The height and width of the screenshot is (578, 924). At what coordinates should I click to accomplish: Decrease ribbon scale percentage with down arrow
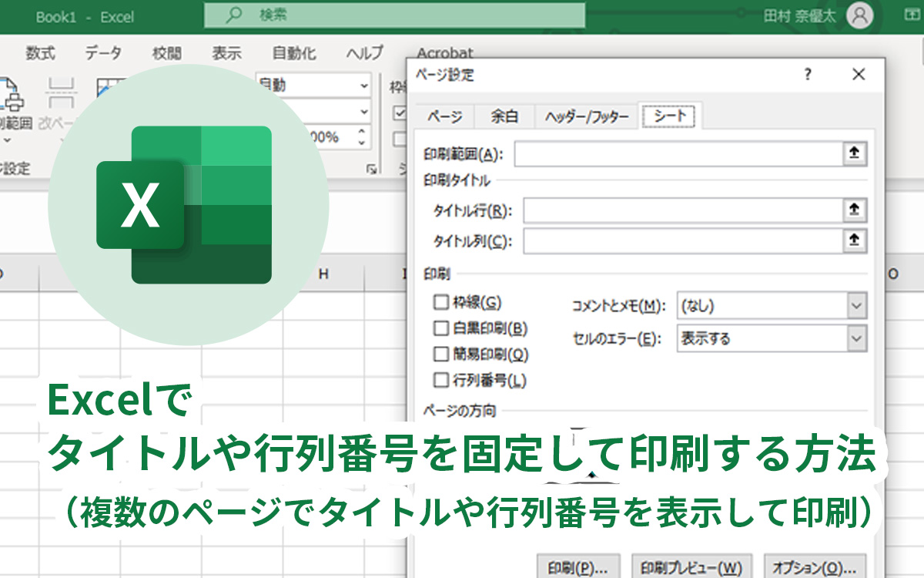click(x=363, y=143)
